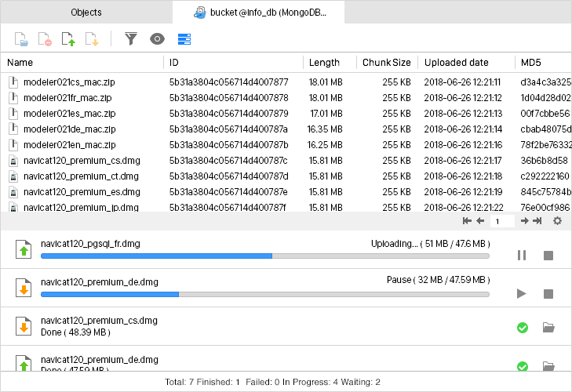Click the page number input field
The image size is (572, 392).
[502, 221]
